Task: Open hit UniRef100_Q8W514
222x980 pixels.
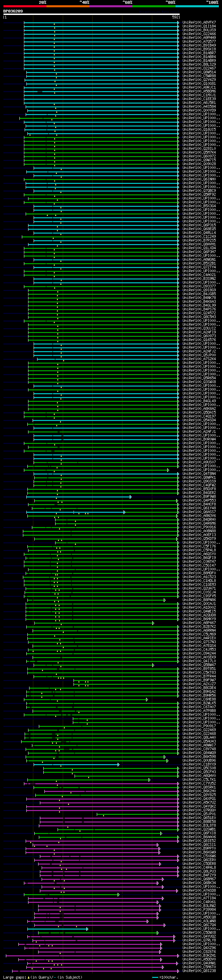Action: point(199,72)
